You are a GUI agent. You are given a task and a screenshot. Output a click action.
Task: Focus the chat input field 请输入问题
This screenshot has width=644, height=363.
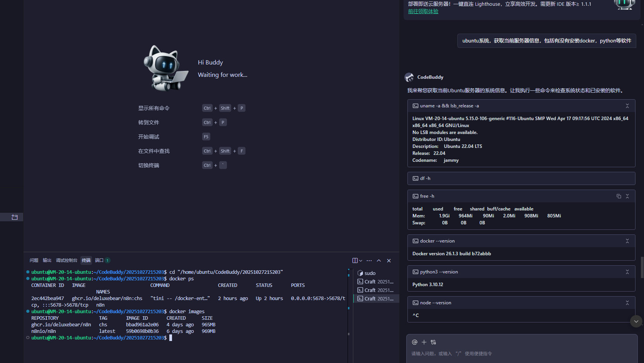click(x=521, y=354)
